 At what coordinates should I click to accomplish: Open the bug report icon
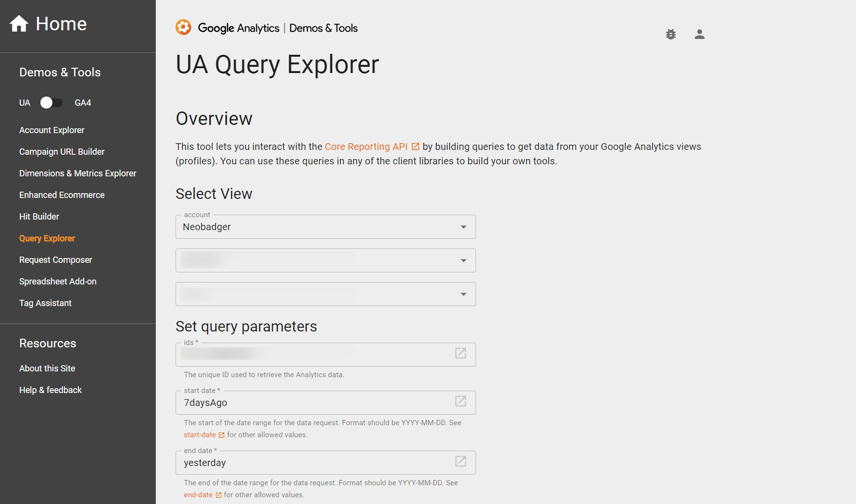(670, 34)
